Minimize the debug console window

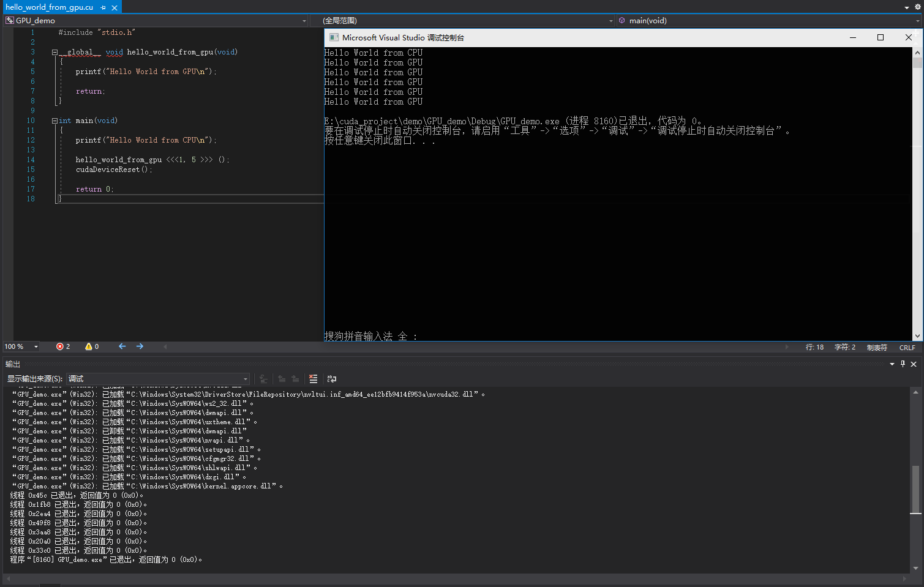[x=852, y=37]
